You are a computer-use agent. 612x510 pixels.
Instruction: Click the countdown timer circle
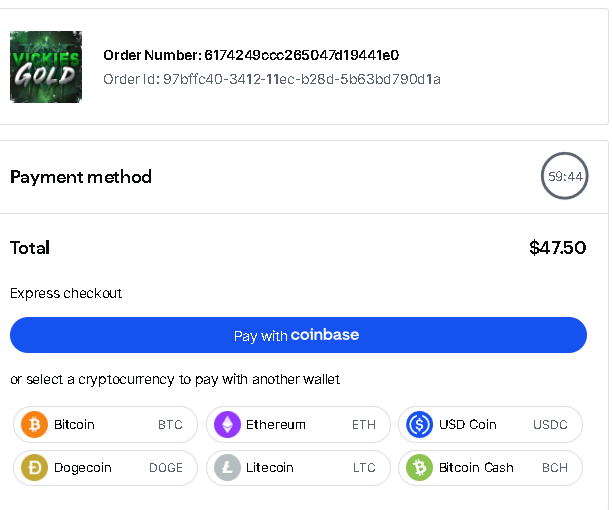(564, 176)
